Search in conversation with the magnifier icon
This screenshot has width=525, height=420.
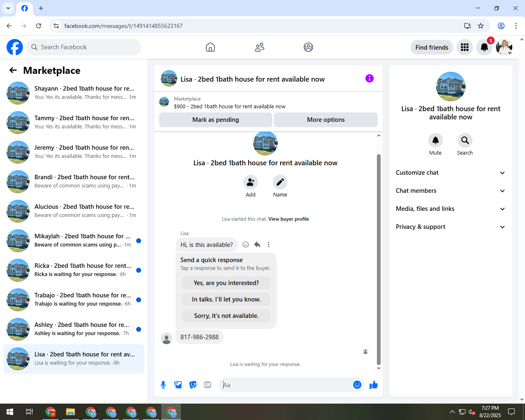465,140
